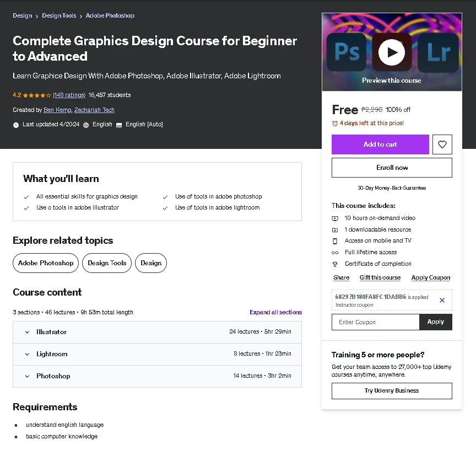Click Gift this course
Screen dimensions: 476x450
(380, 277)
